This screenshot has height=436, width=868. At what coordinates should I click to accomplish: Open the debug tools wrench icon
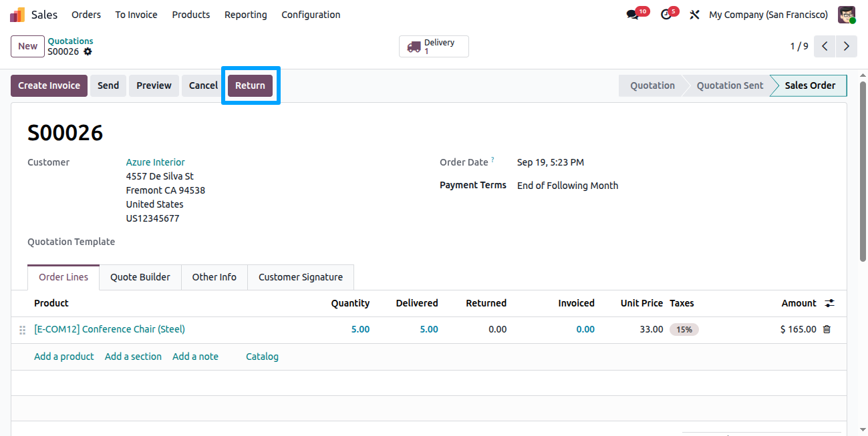click(x=694, y=15)
